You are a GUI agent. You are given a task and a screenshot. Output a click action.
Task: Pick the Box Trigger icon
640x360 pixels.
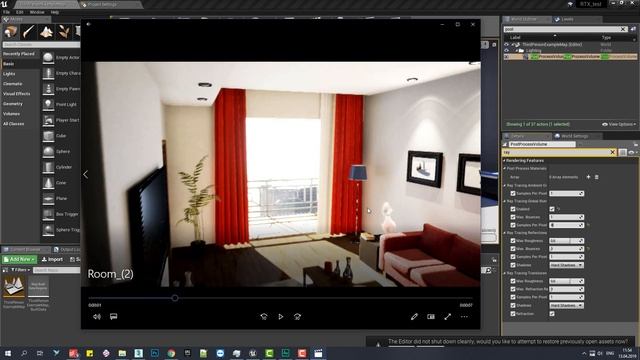point(48,214)
